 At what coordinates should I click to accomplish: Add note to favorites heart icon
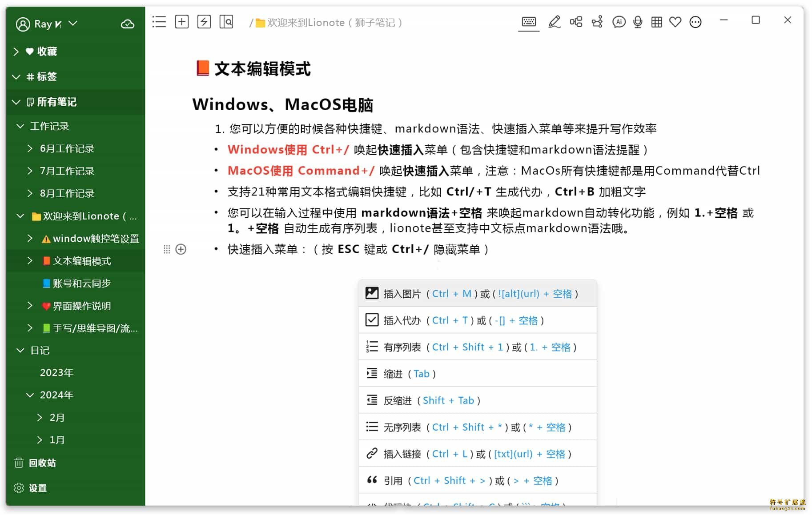pos(675,22)
